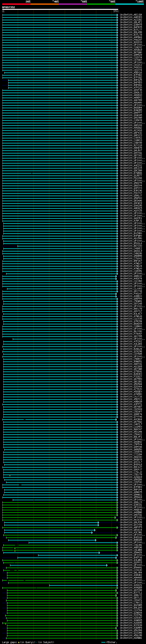Click the 'Large gaps' legend text
146x644 pixels.
point(10,642)
